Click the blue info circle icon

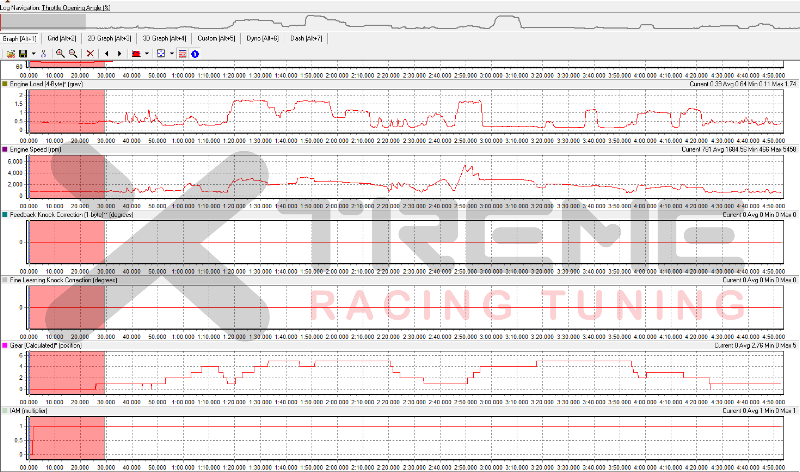(x=194, y=52)
